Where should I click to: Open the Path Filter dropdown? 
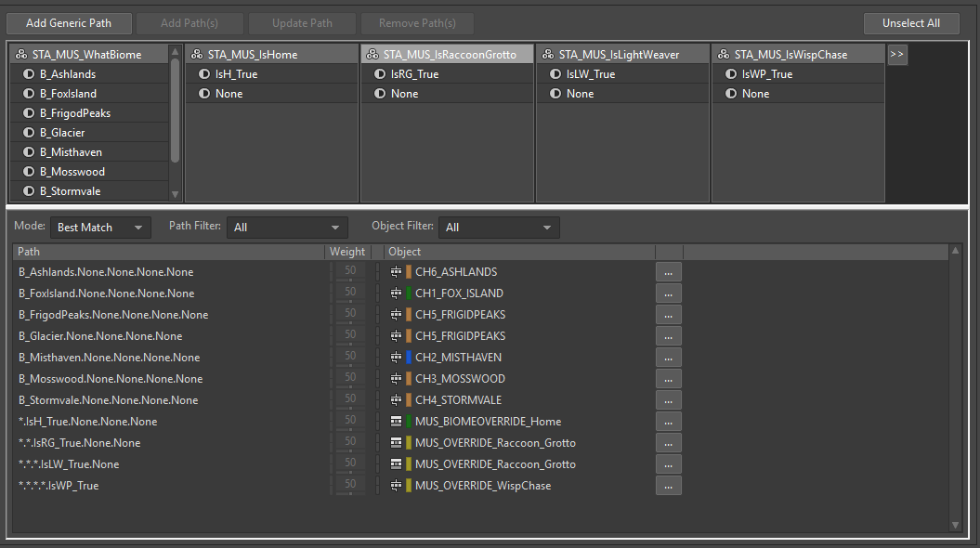[288, 228]
